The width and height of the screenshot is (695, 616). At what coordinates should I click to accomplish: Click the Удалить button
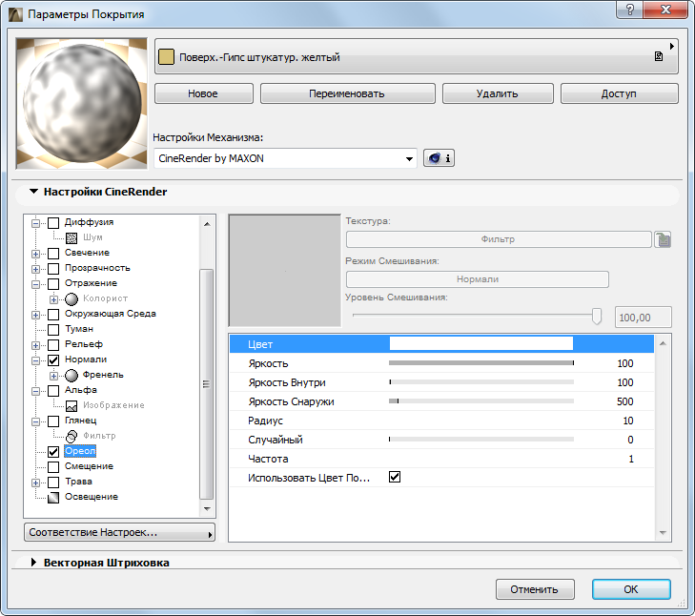pos(498,93)
